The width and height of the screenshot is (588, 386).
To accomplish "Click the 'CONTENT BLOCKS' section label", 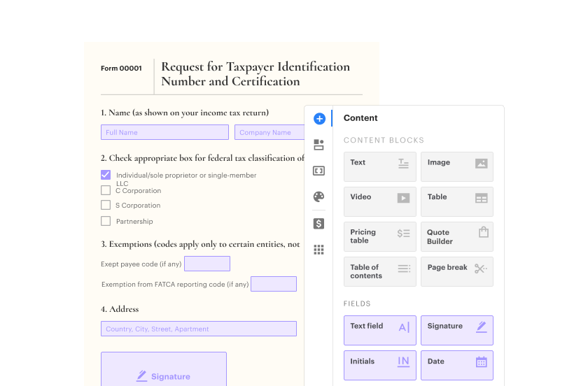I will point(384,140).
